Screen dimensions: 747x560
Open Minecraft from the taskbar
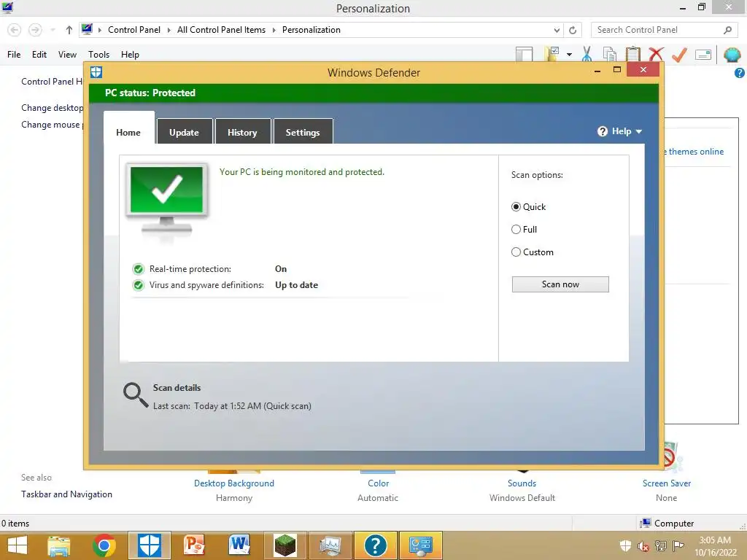click(x=285, y=545)
